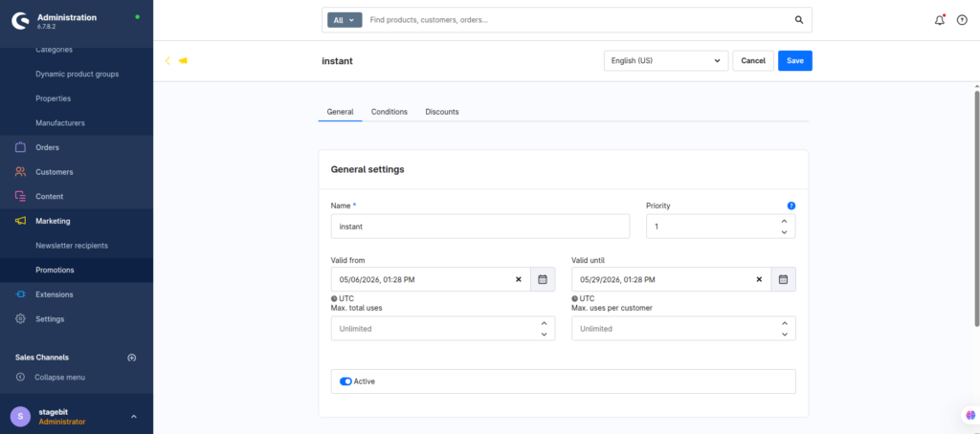
Task: Click the Name input field
Action: pos(480,227)
